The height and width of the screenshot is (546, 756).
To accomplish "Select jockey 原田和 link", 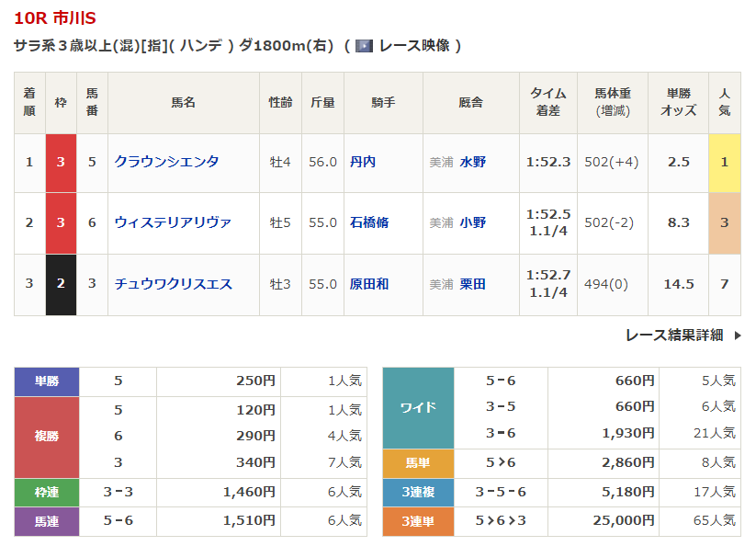I will (x=369, y=284).
